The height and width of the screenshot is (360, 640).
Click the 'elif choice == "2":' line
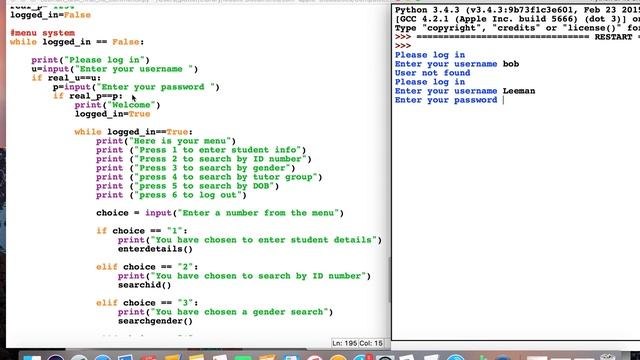tap(147, 267)
